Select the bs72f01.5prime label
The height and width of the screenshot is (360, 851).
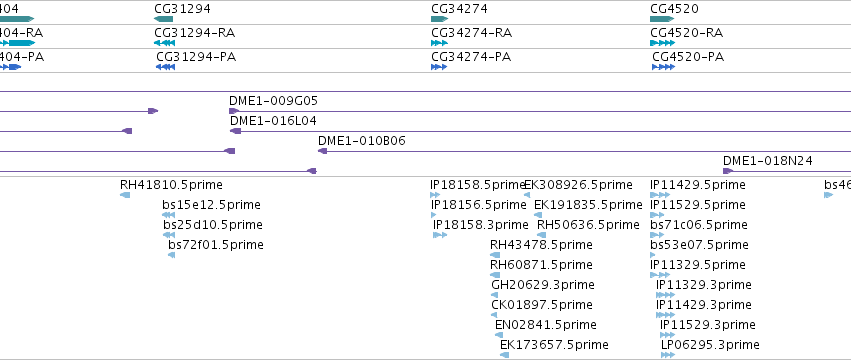pyautogui.click(x=216, y=245)
